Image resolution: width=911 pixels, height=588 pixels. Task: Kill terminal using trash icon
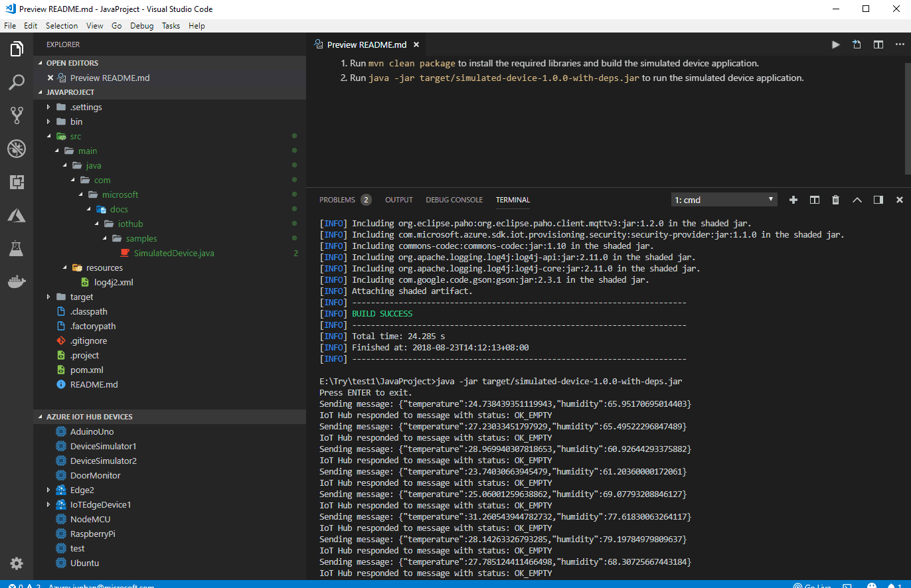836,200
